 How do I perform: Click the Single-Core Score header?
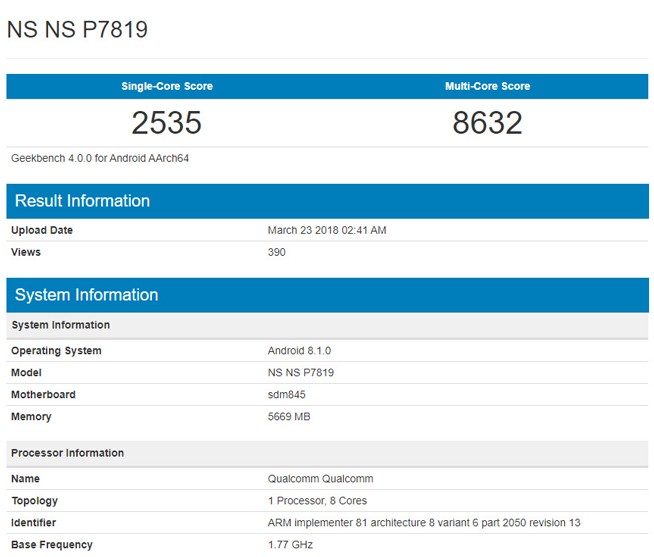pos(166,86)
